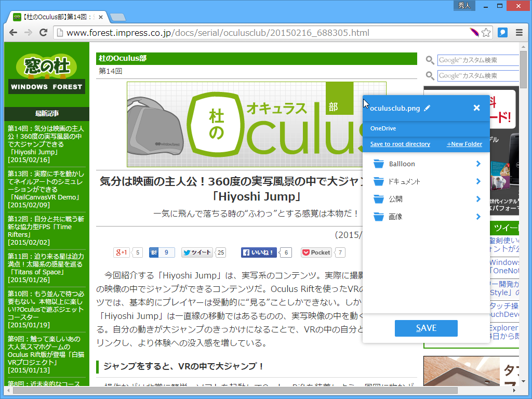Share the article via the ツイート Twitter icon
The height and width of the screenshot is (399, 532).
click(196, 252)
